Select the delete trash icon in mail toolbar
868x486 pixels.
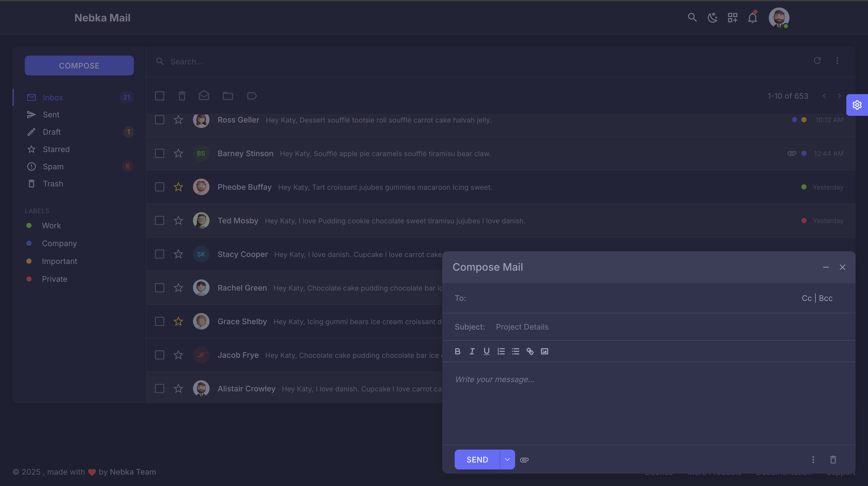point(182,96)
